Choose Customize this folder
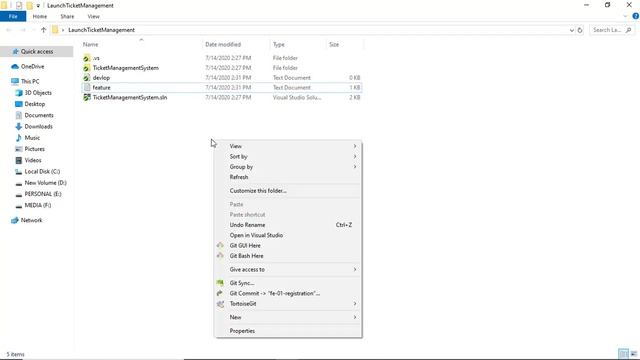This screenshot has width=640, height=360. [x=258, y=191]
